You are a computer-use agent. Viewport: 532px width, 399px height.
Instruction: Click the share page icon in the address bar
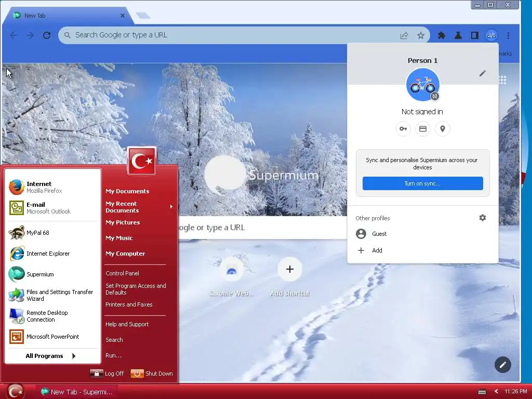pyautogui.click(x=404, y=35)
